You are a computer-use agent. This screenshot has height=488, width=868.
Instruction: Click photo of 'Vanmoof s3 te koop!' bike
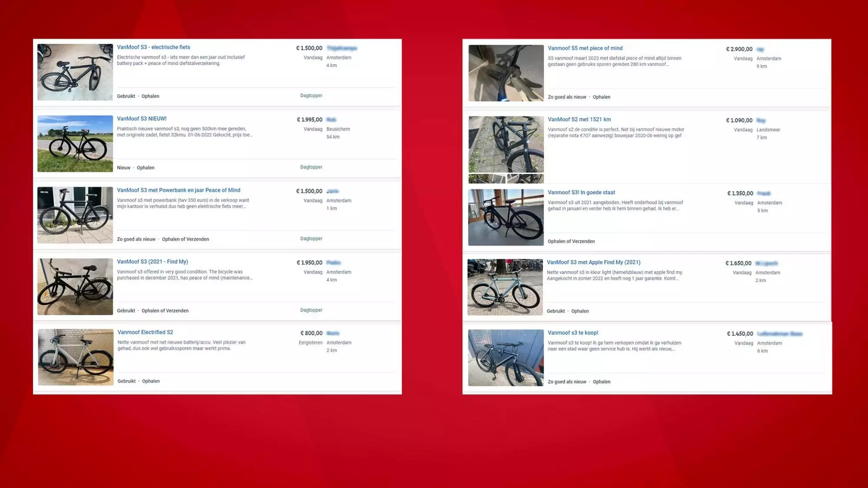pyautogui.click(x=506, y=358)
